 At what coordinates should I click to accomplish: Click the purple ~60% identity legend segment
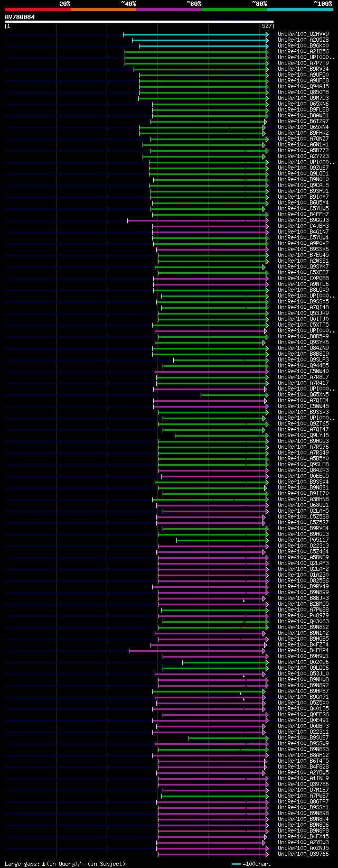pyautogui.click(x=169, y=9)
